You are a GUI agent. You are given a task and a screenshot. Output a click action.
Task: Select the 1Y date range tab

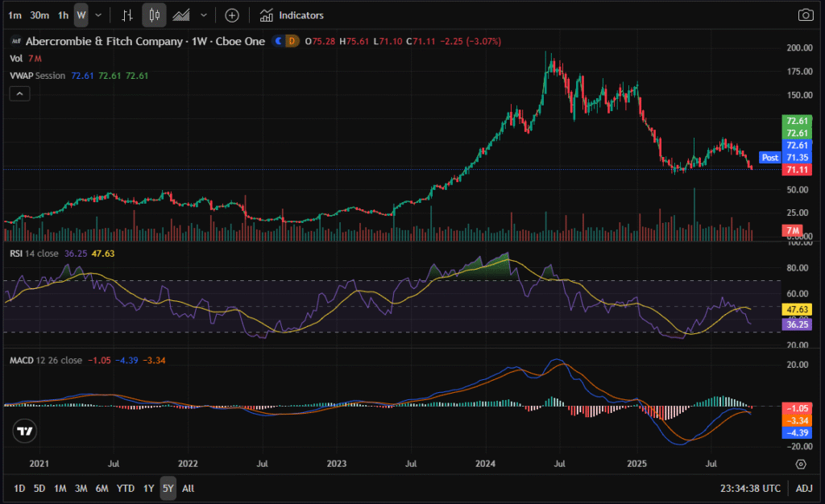(x=148, y=488)
